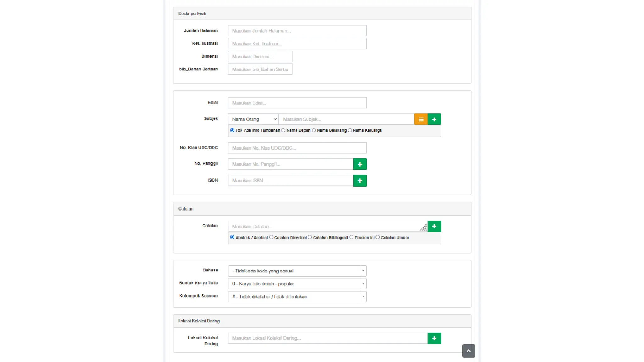Choose the Nama Keluarga radio button

(x=350, y=130)
